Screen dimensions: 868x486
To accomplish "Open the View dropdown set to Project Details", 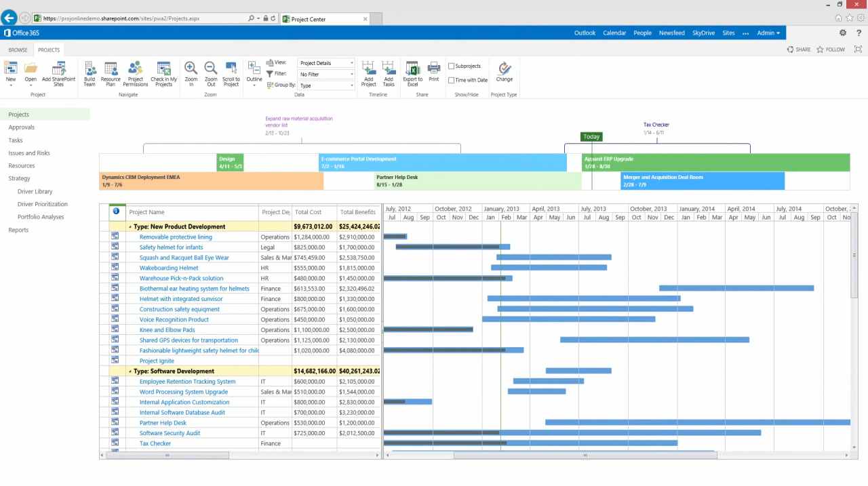I will coord(326,63).
